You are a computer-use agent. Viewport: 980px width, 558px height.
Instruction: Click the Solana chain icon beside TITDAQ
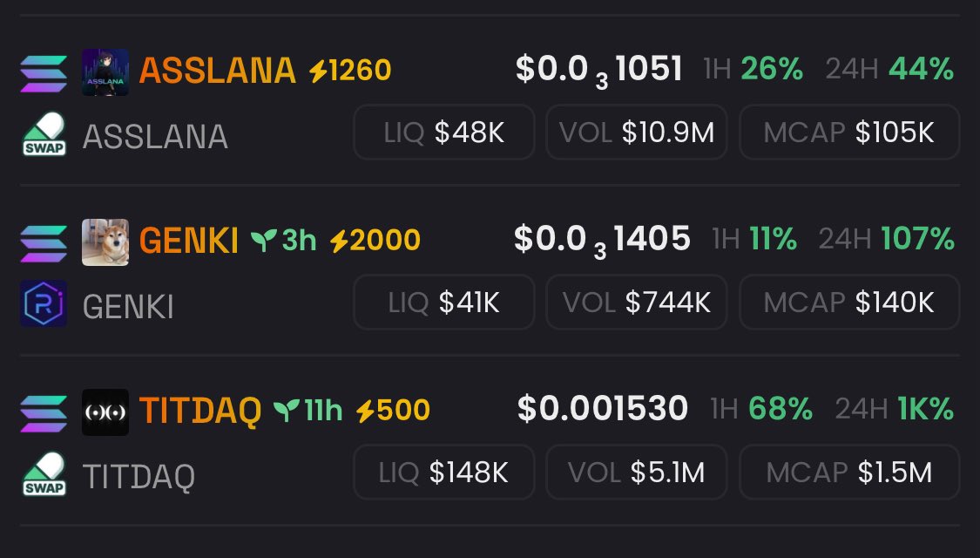44,413
